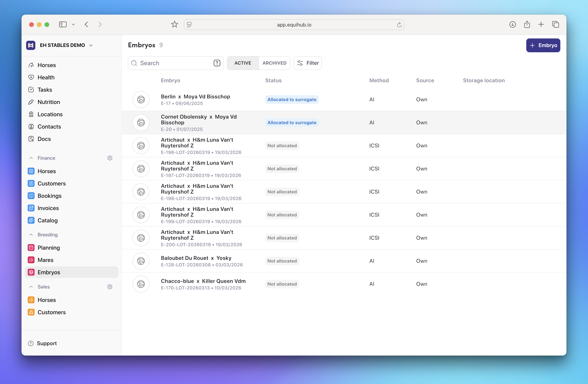Screen dimensions: 588x384
Task: Open Safari downloads icon
Action: 512,24
